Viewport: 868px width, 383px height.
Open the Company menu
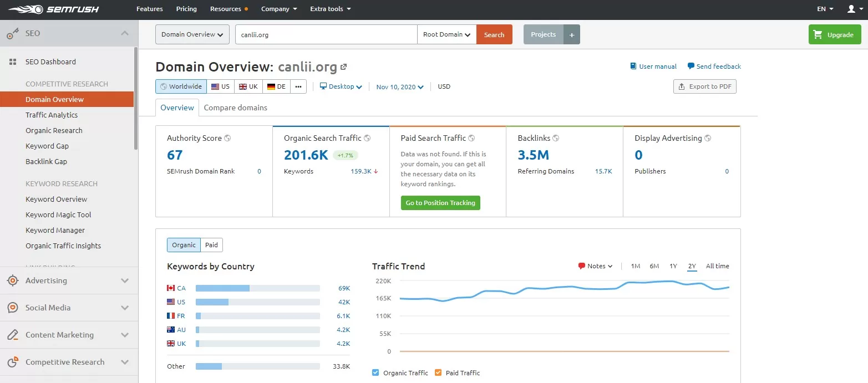coord(279,9)
